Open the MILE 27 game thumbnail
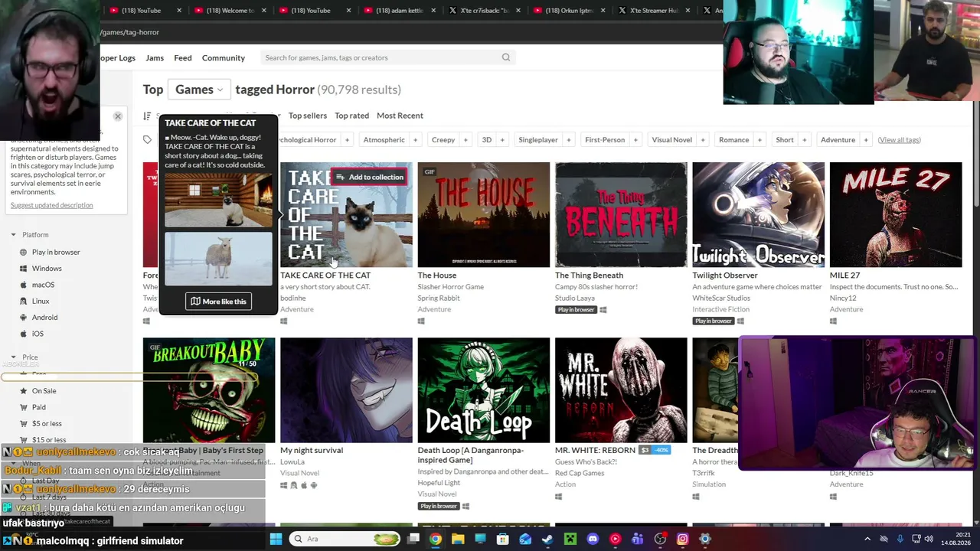Viewport: 980px width, 551px height. [896, 215]
